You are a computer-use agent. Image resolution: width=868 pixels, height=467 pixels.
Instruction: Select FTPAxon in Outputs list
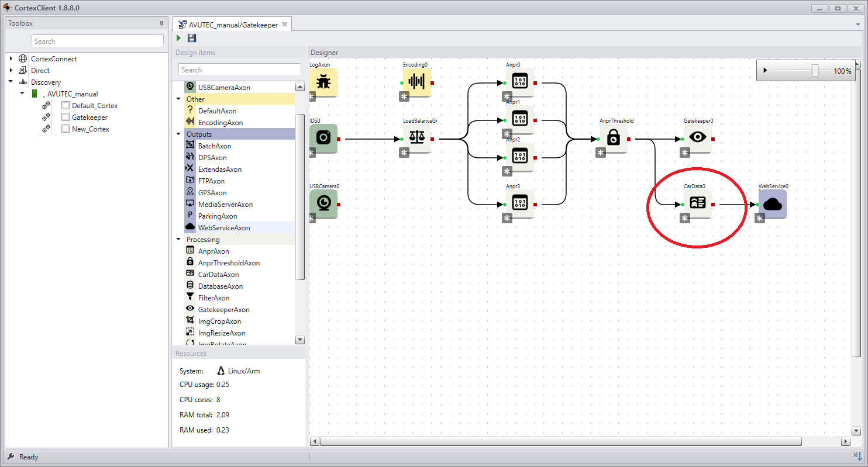pyautogui.click(x=211, y=181)
